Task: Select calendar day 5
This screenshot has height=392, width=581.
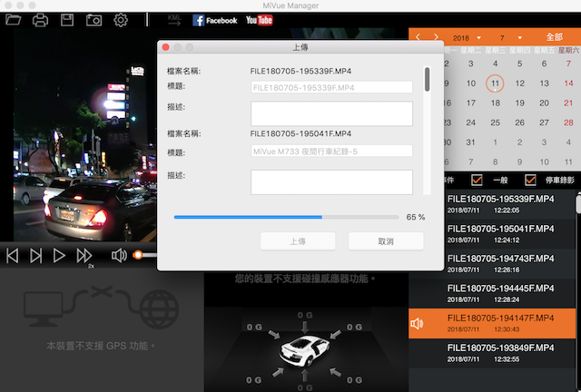Action: click(520, 64)
